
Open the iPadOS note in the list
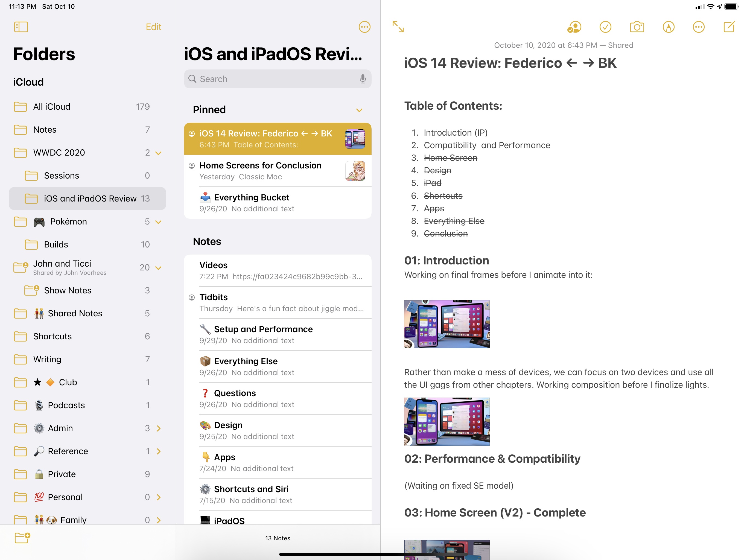coord(278,517)
